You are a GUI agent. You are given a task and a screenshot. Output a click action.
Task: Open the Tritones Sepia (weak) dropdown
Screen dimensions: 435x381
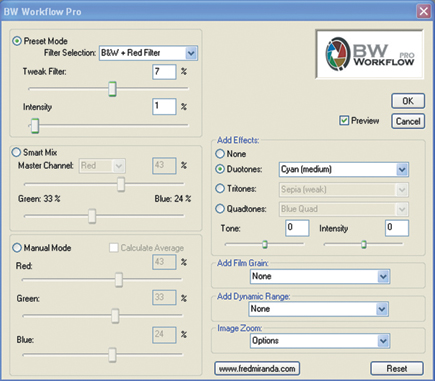pos(344,190)
